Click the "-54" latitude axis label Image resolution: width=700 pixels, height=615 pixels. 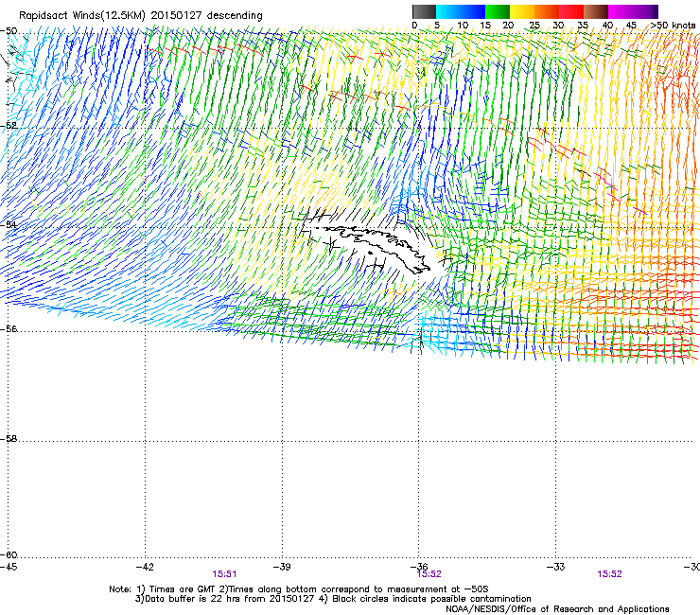pos(9,224)
